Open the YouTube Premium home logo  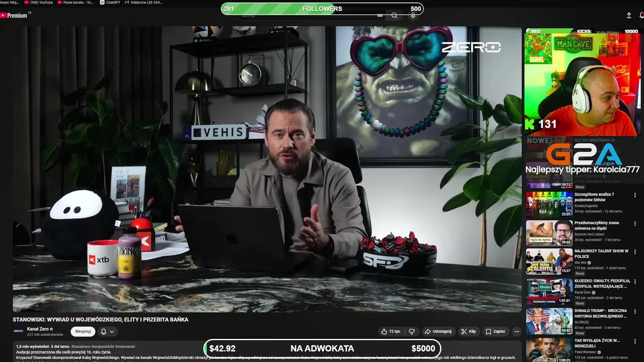pos(14,16)
